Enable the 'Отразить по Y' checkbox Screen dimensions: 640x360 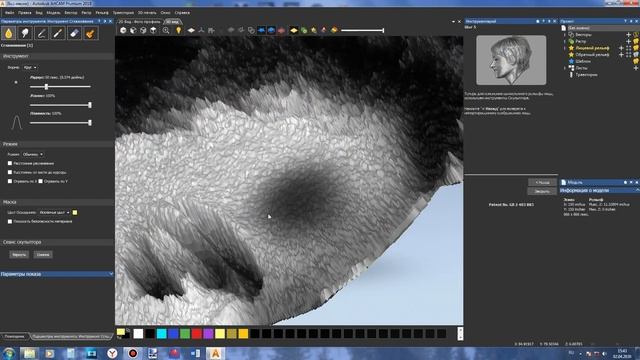(x=40, y=181)
